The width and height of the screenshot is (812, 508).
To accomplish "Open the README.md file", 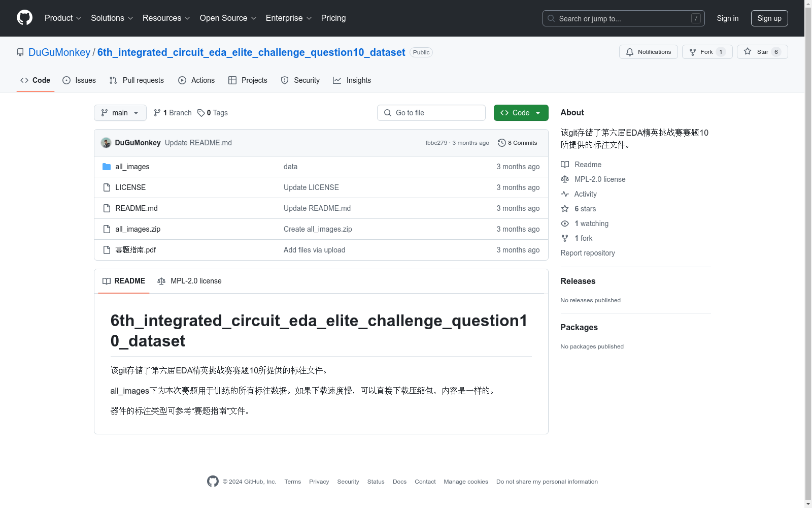I will [x=137, y=208].
